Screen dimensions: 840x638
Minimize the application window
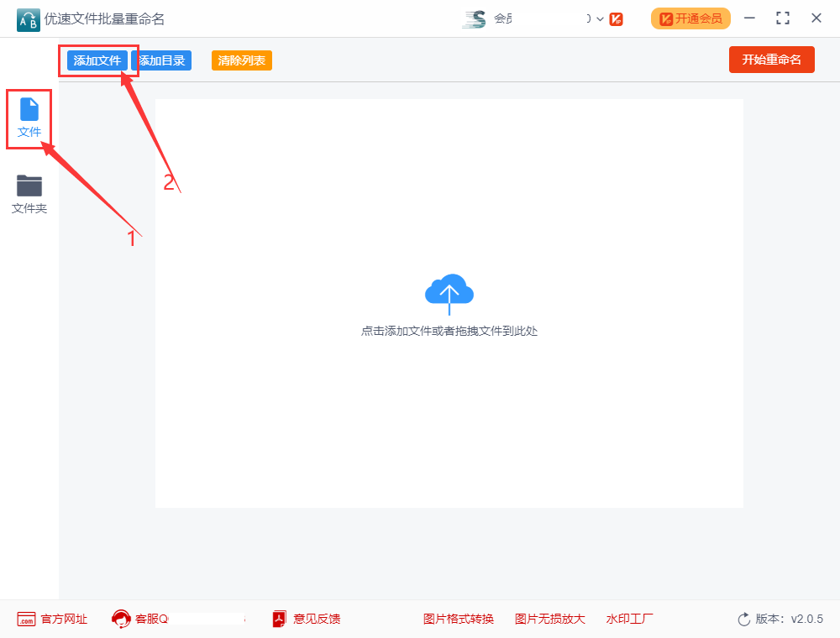[x=749, y=18]
